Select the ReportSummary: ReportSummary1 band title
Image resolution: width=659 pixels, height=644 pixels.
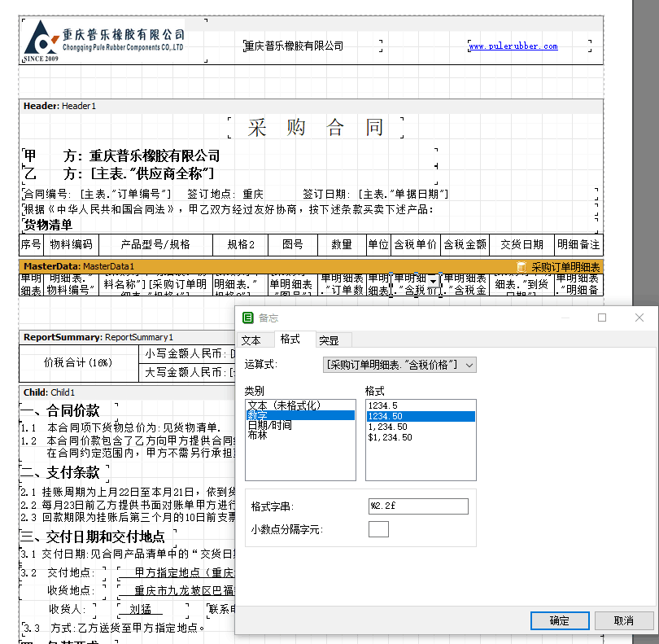98,337
